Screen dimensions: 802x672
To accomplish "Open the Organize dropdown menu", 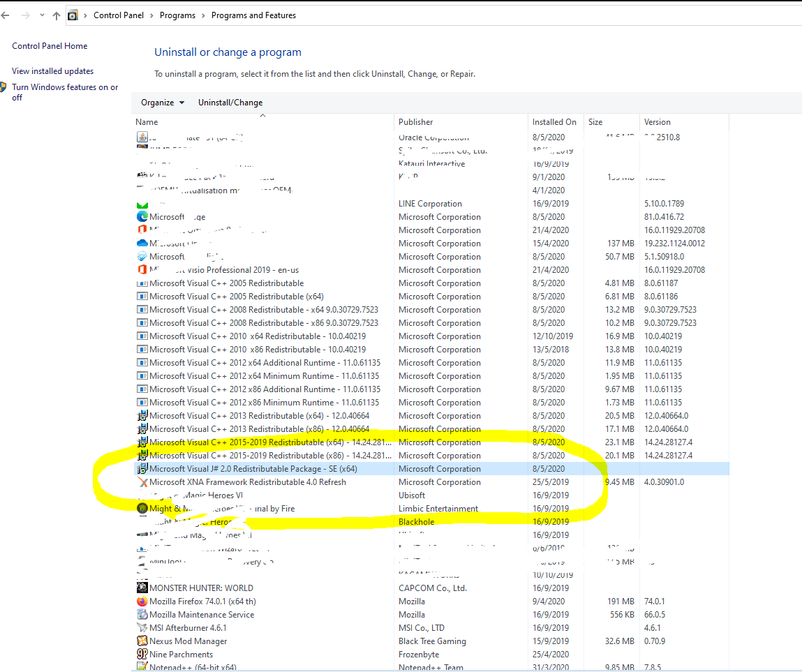I will click(162, 102).
